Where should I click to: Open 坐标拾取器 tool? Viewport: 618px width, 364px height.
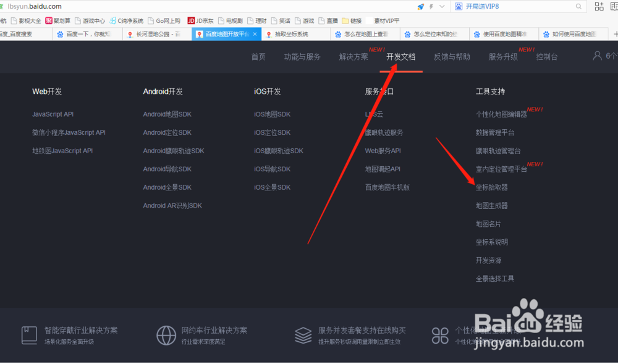point(491,187)
